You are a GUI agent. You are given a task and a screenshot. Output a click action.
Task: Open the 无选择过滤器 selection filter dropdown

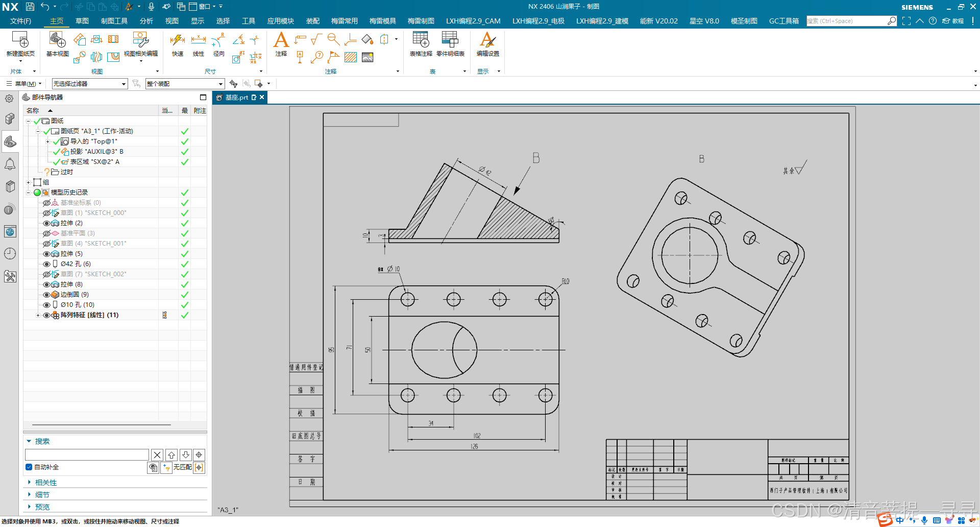[90, 84]
